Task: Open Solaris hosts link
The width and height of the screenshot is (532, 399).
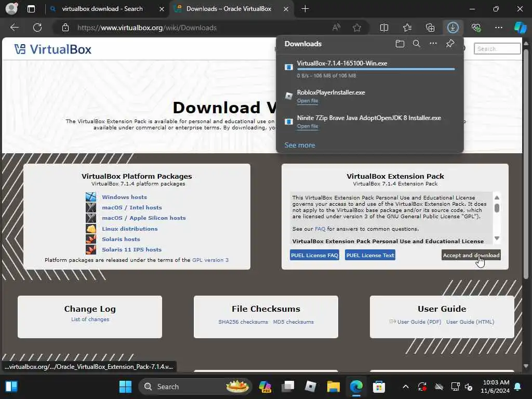Action: (121, 239)
